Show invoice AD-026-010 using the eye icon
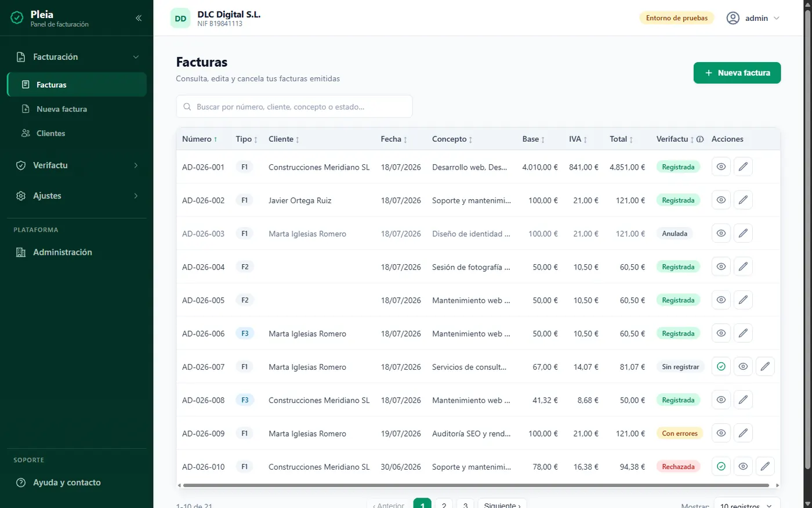The height and width of the screenshot is (508, 812). [x=743, y=466]
